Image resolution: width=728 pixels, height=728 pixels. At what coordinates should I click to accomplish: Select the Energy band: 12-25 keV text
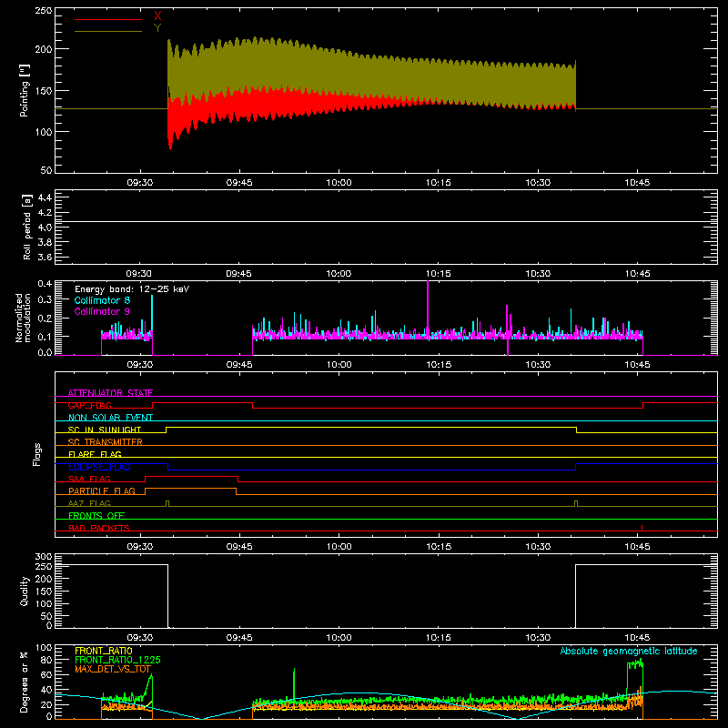[x=132, y=289]
